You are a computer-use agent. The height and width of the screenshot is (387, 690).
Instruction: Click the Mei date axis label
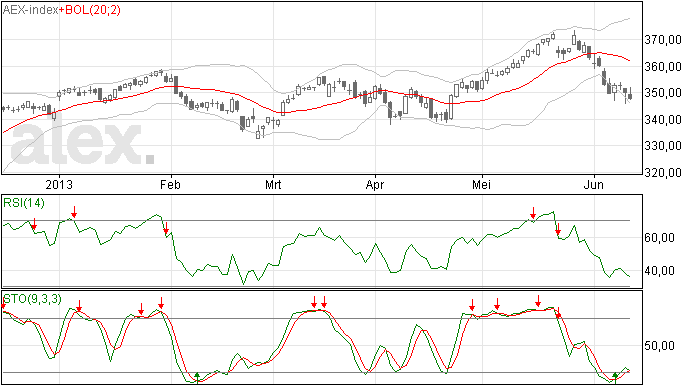coord(481,184)
